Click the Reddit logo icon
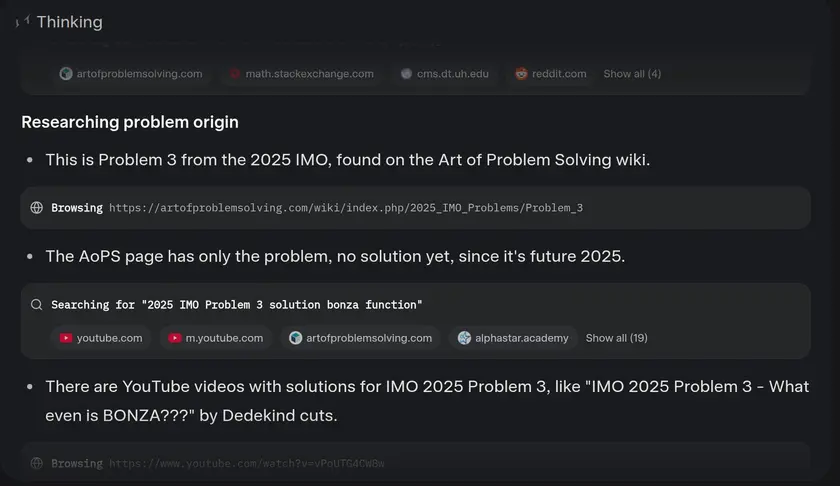 coord(521,73)
